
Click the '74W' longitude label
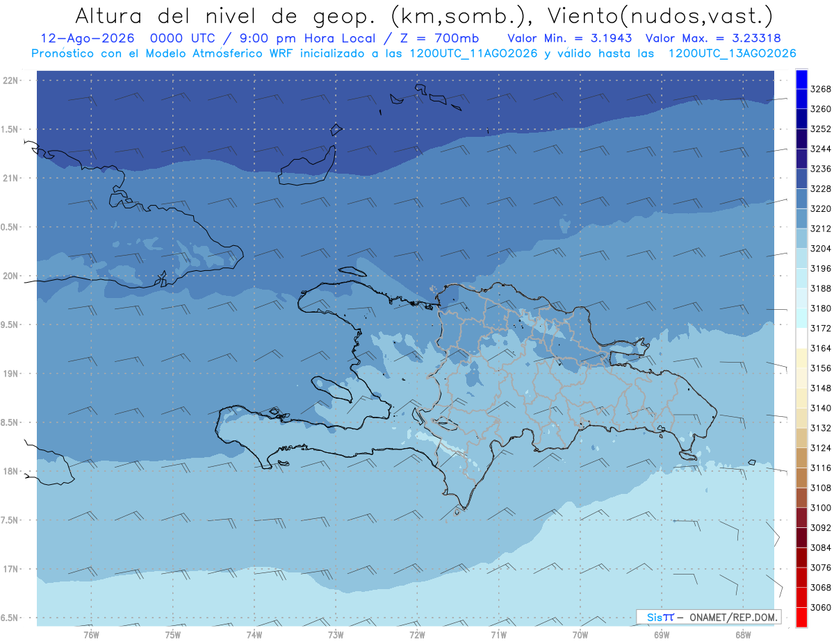[254, 634]
